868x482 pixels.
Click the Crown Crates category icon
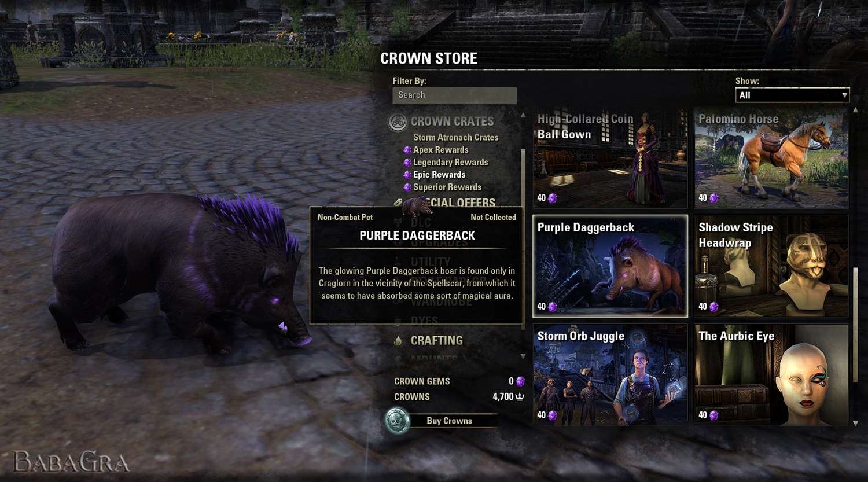pos(398,122)
